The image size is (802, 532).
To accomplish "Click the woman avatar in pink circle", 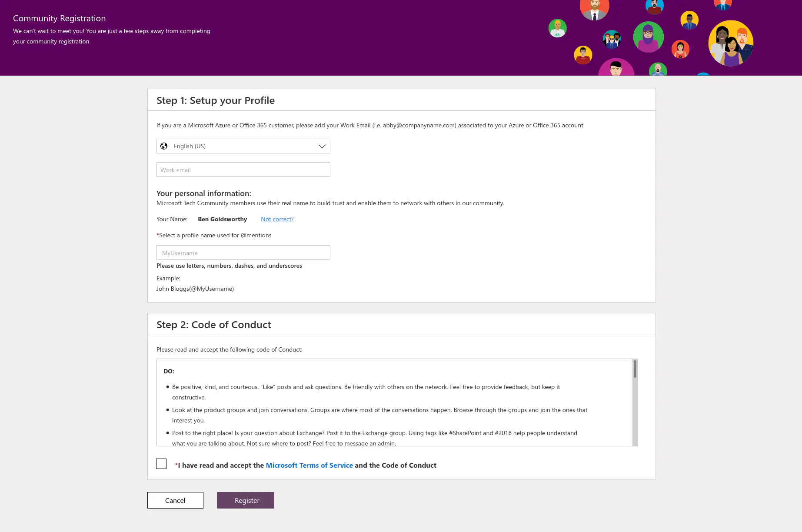I will pyautogui.click(x=681, y=49).
